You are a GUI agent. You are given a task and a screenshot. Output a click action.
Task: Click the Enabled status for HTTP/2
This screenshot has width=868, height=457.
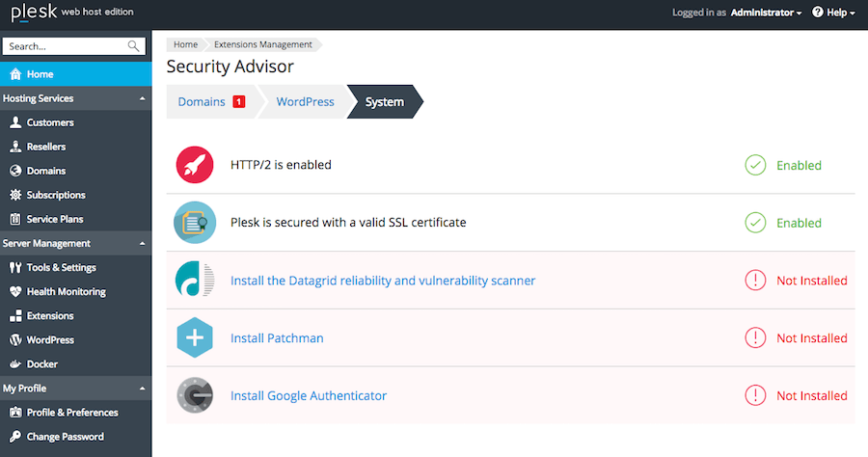799,166
